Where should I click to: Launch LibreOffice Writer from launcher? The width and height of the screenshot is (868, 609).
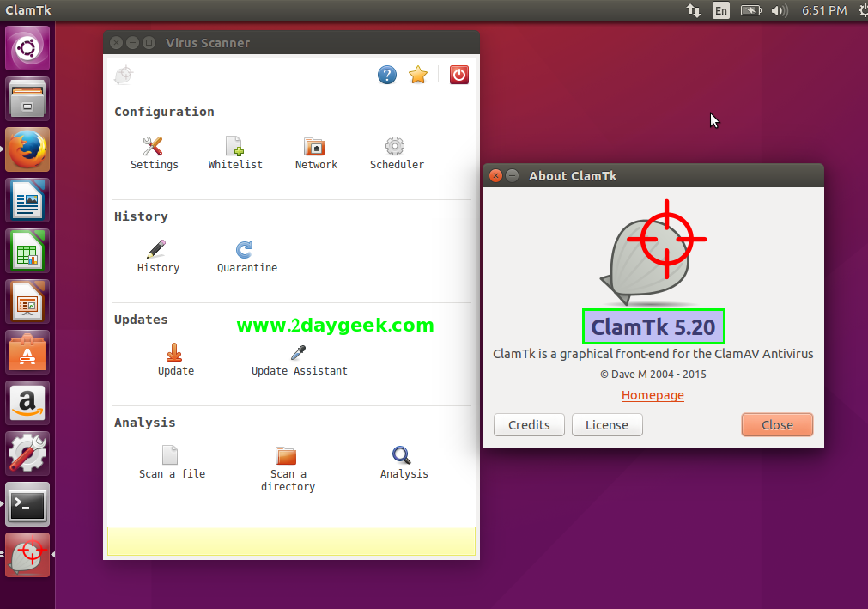click(27, 200)
